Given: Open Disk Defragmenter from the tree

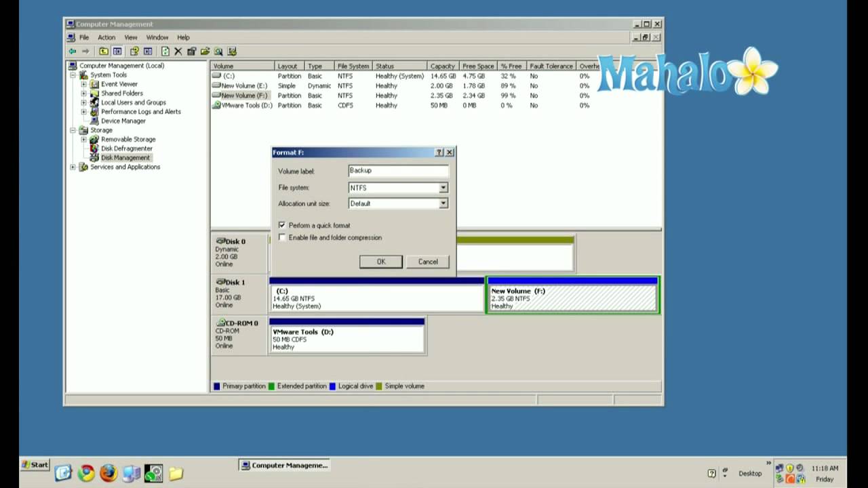Looking at the screenshot, I should pos(127,148).
